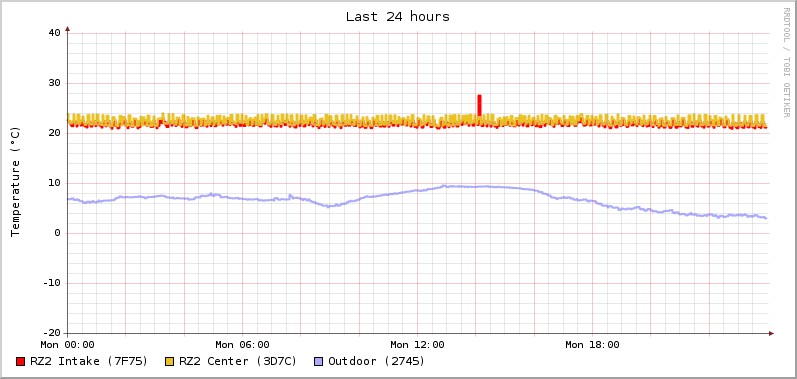Click the Mon 18:00 time axis label

tap(592, 345)
